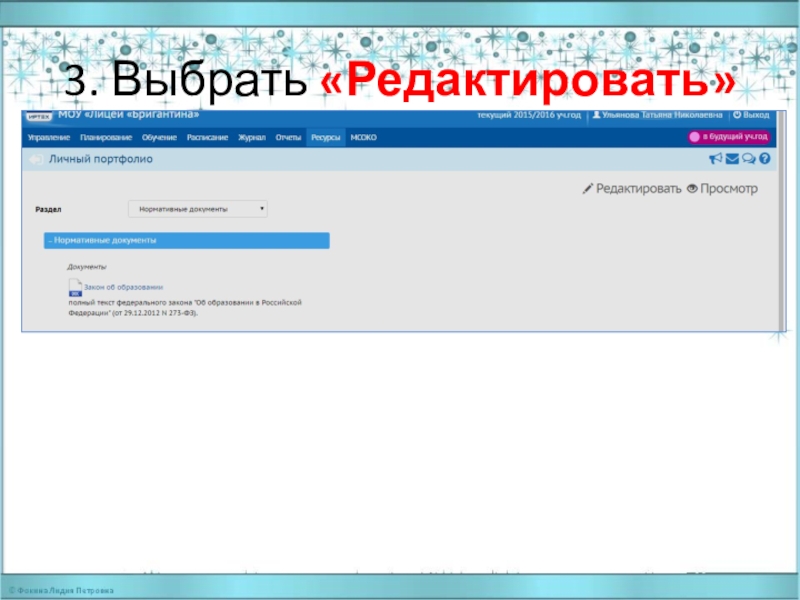Click the document file icon beside Закон об образовании
This screenshot has height=600, width=800.
[75, 287]
